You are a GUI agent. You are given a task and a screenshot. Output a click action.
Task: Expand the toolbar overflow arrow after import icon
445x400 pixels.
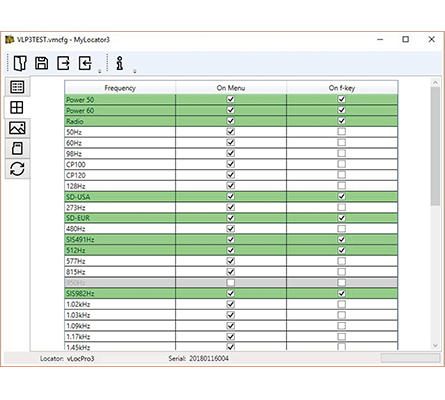point(99,71)
